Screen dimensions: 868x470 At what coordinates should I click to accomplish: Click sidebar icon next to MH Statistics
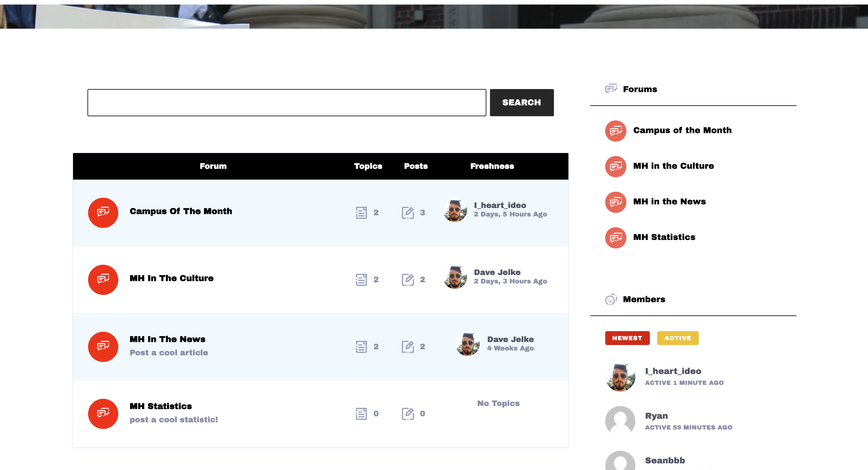point(615,238)
